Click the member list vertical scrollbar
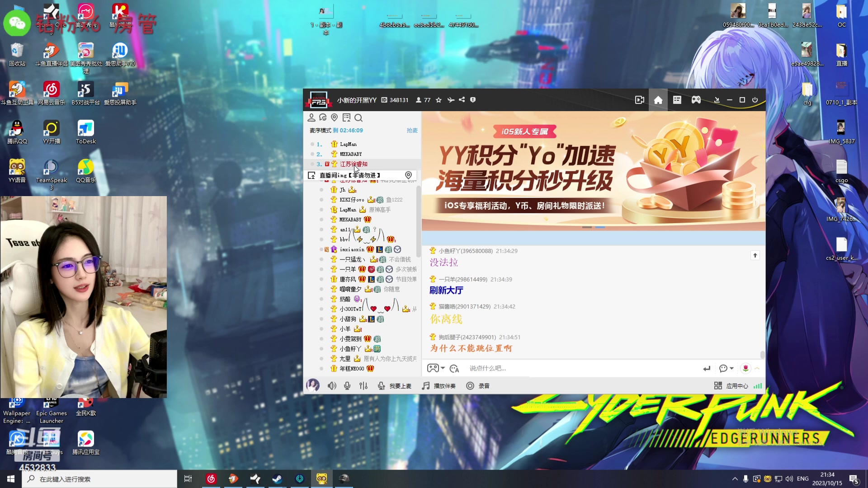Image resolution: width=868 pixels, height=488 pixels. point(418,221)
